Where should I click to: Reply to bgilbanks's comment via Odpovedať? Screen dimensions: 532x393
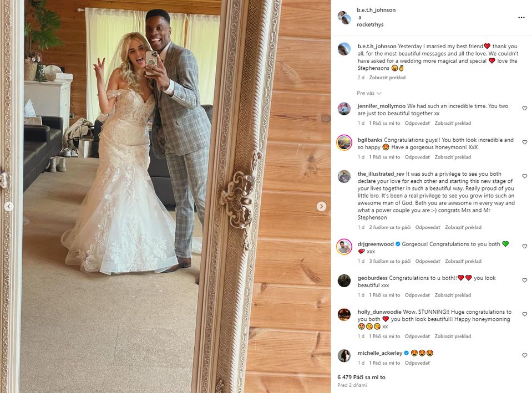pyautogui.click(x=417, y=157)
